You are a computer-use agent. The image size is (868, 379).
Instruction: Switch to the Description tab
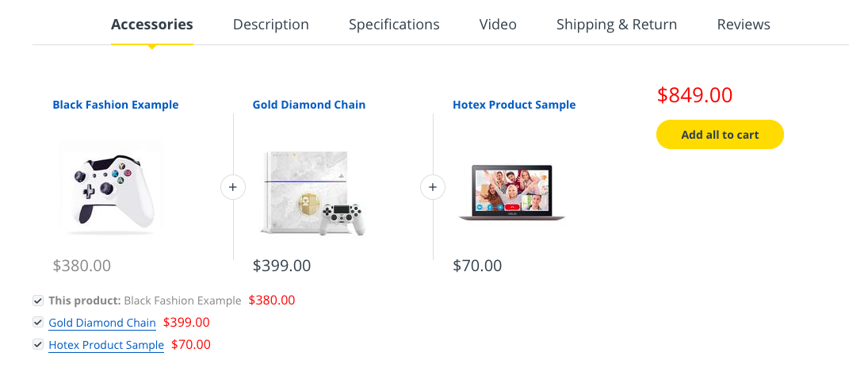tap(270, 25)
